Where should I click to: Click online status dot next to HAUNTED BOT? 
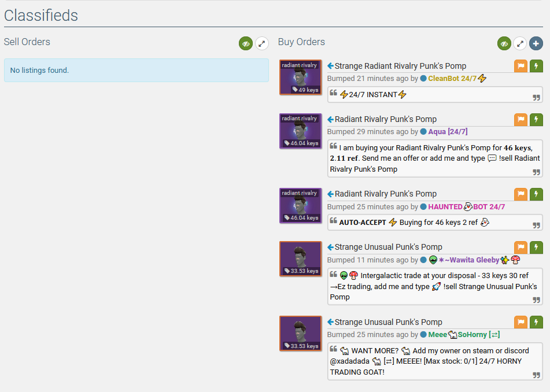pos(423,207)
